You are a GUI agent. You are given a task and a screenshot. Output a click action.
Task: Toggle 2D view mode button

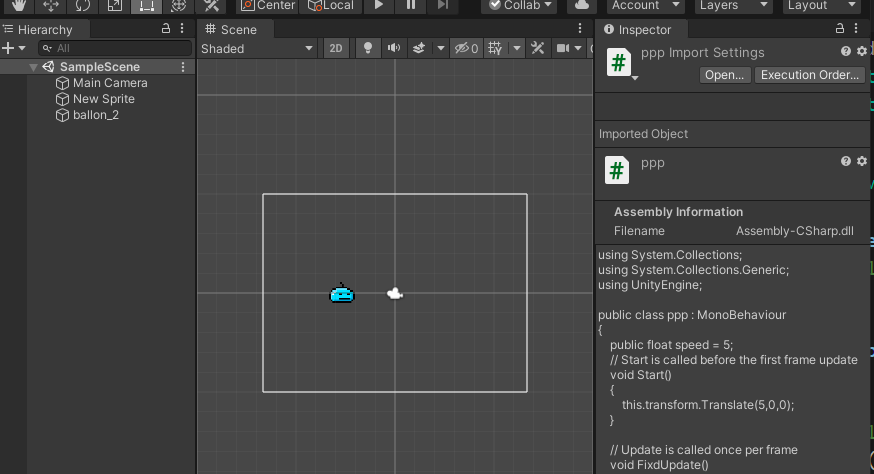coord(337,48)
